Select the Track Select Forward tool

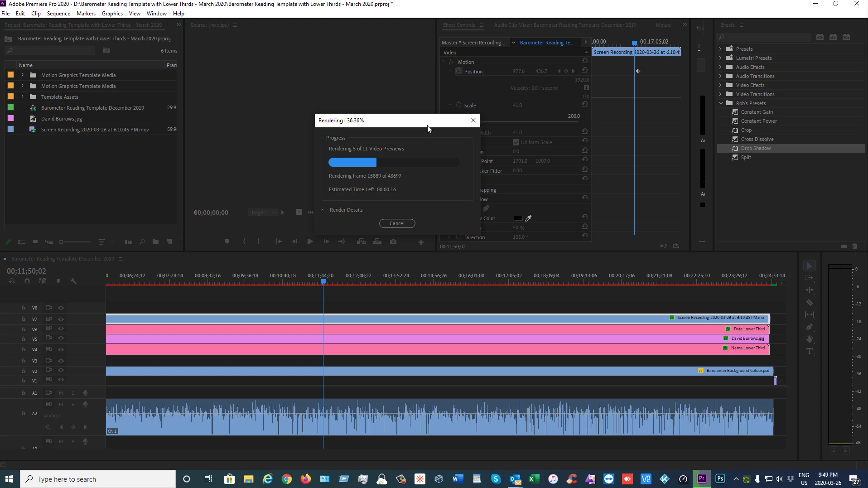pyautogui.click(x=810, y=278)
